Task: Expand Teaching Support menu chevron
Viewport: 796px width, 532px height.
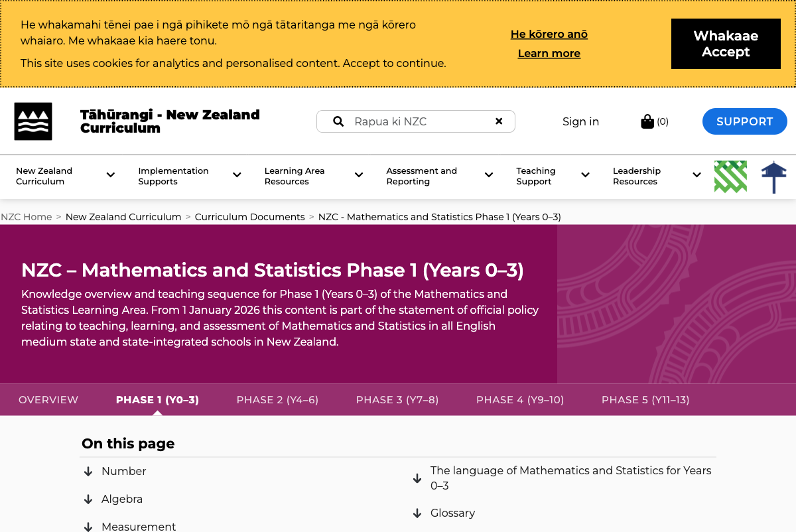Action: tap(585, 175)
